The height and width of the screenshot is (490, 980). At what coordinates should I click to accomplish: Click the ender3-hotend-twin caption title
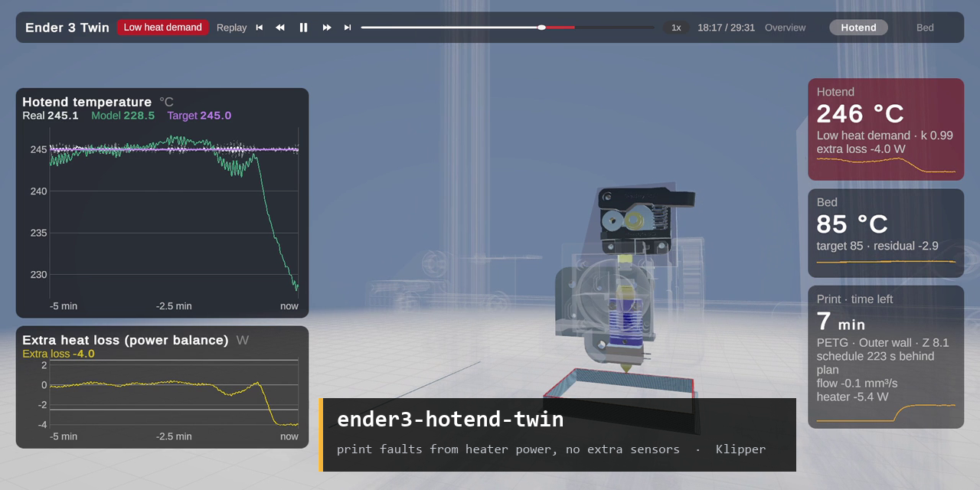click(450, 419)
